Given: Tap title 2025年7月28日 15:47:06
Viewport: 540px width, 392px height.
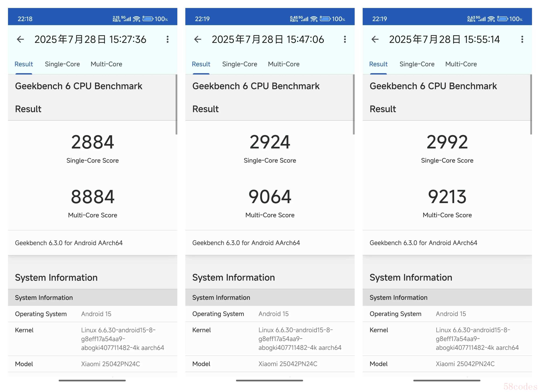Looking at the screenshot, I should click(268, 39).
